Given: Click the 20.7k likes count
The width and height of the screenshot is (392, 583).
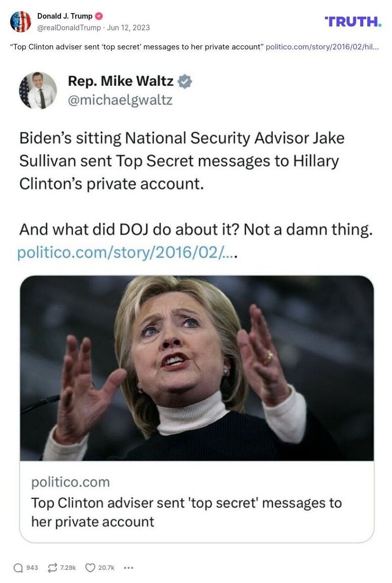Looking at the screenshot, I should (106, 568).
